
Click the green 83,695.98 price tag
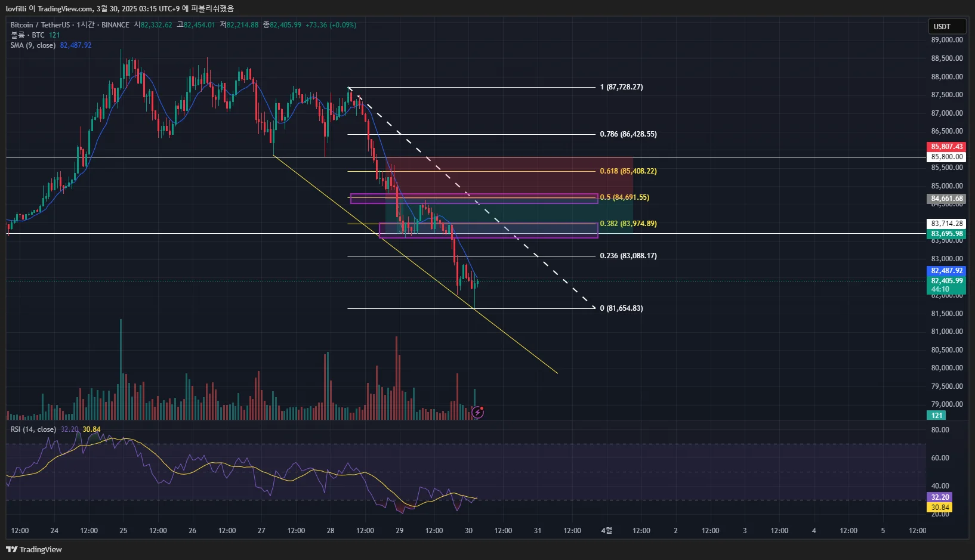pos(946,234)
